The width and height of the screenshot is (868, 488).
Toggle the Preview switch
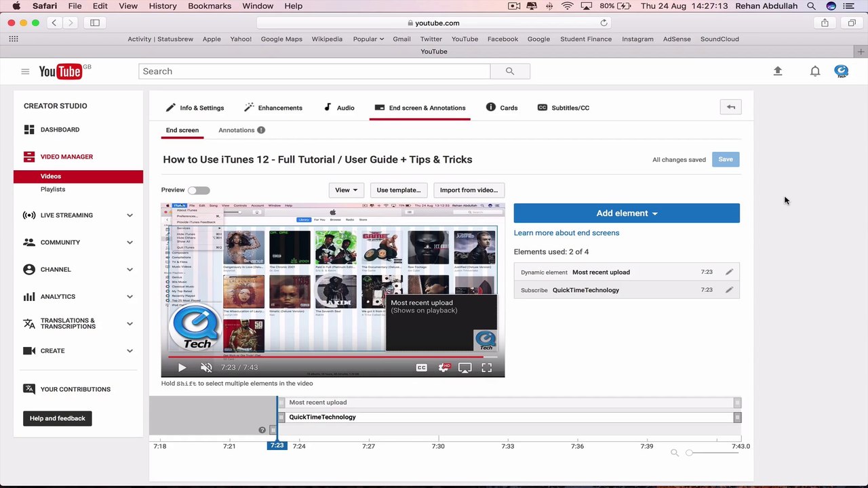199,190
